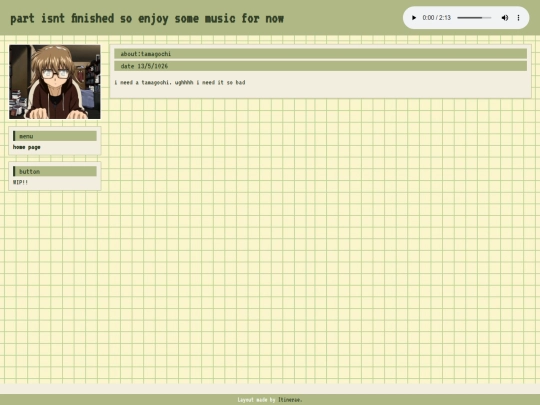Viewport: 540px width, 405px height.
Task: Click the 'i need a tamagochi' post text
Action: [x=180, y=83]
